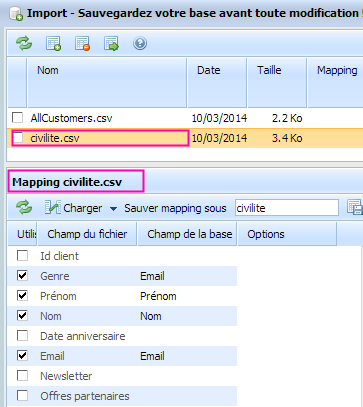Click the Mapping column header in the file list
Viewport: 363px width, 407px height.
(x=335, y=83)
